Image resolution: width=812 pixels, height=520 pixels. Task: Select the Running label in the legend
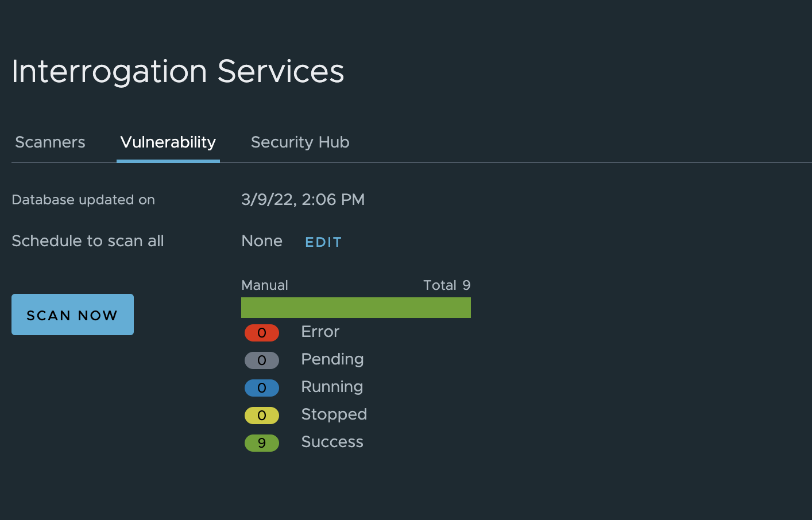332,386
